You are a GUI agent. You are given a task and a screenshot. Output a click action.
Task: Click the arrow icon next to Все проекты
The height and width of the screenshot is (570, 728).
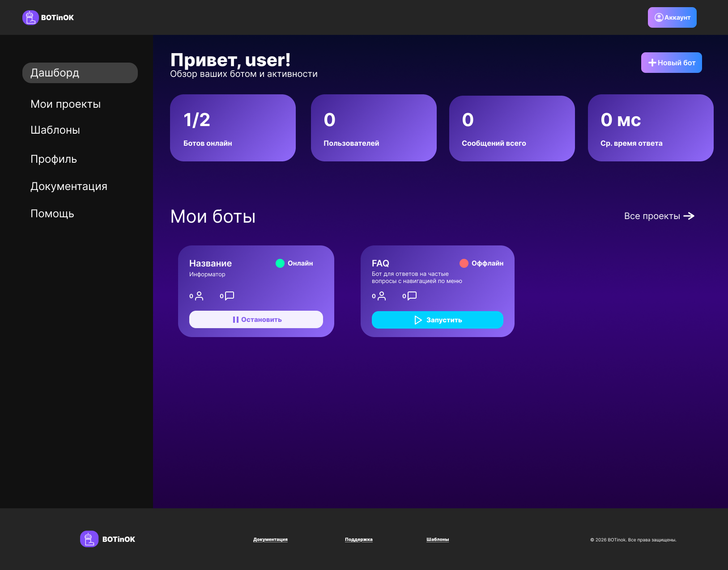689,216
